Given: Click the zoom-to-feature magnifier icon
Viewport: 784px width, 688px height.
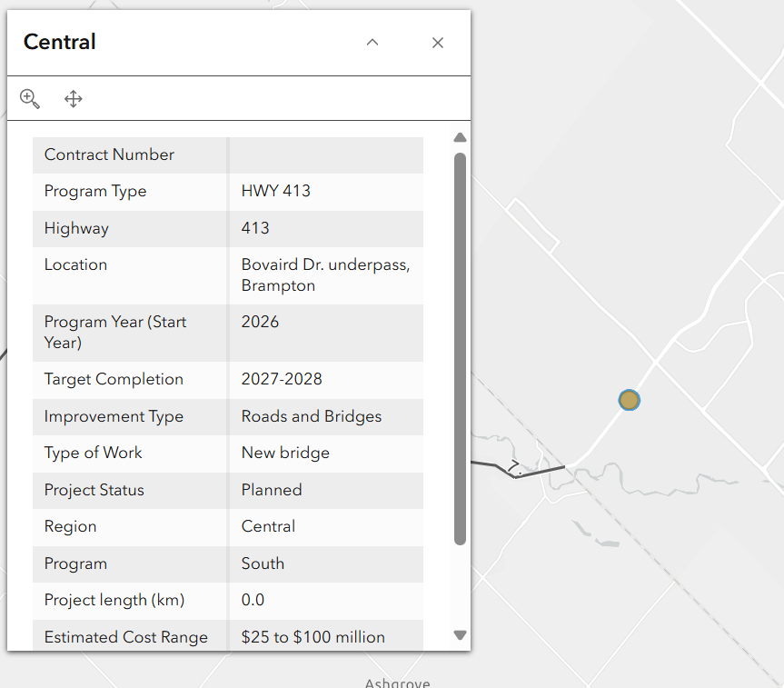Looking at the screenshot, I should (x=30, y=99).
